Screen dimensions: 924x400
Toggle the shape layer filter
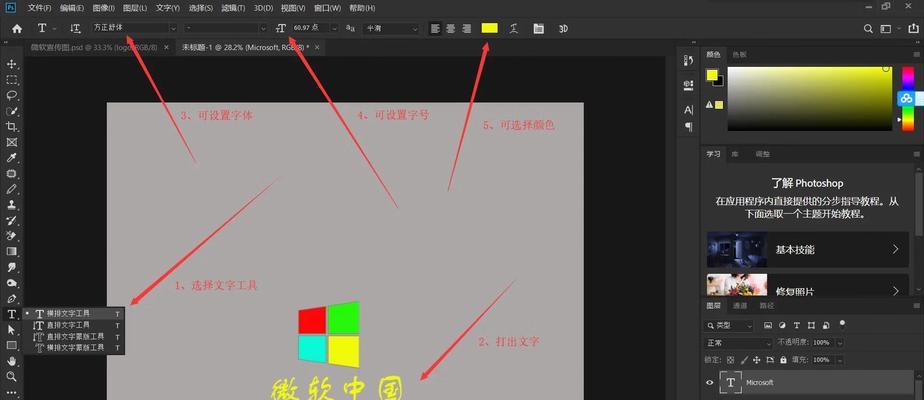(812, 325)
